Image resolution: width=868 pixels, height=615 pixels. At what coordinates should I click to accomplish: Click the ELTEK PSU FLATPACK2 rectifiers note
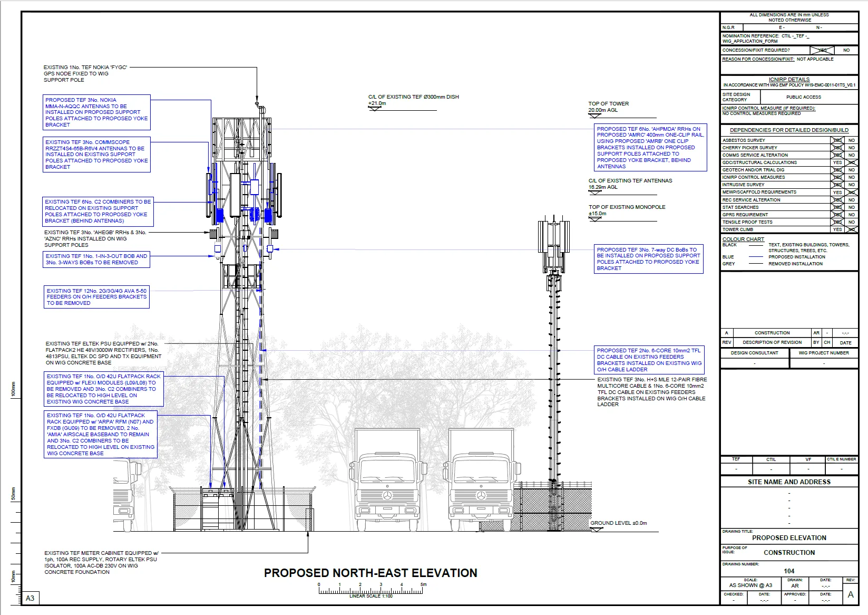tap(103, 353)
